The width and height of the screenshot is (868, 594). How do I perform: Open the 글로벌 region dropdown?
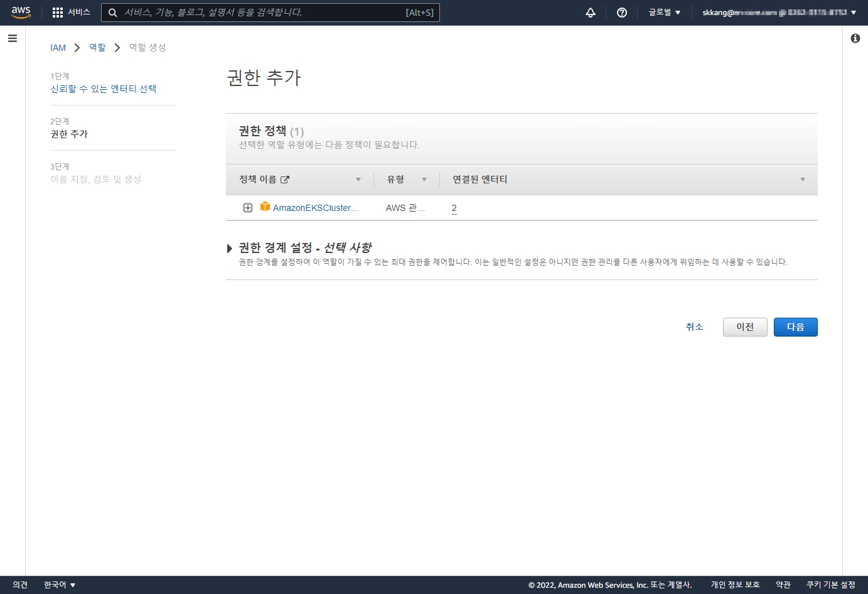tap(665, 13)
